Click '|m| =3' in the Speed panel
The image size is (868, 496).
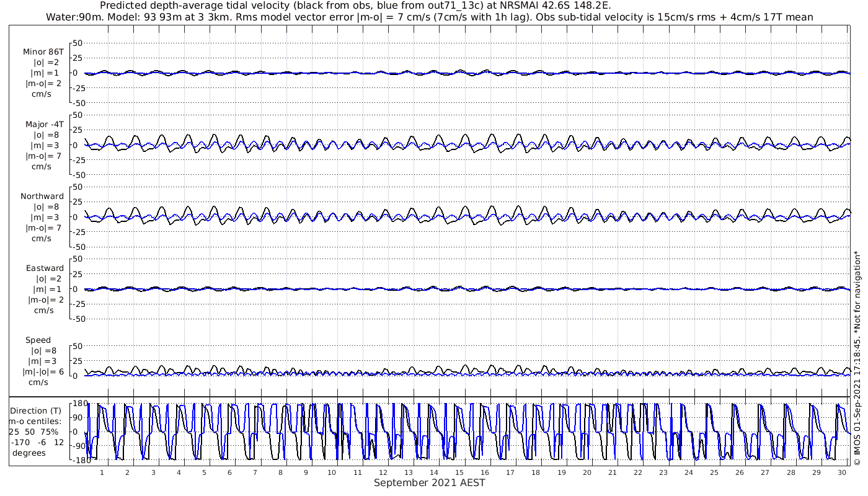(44, 361)
